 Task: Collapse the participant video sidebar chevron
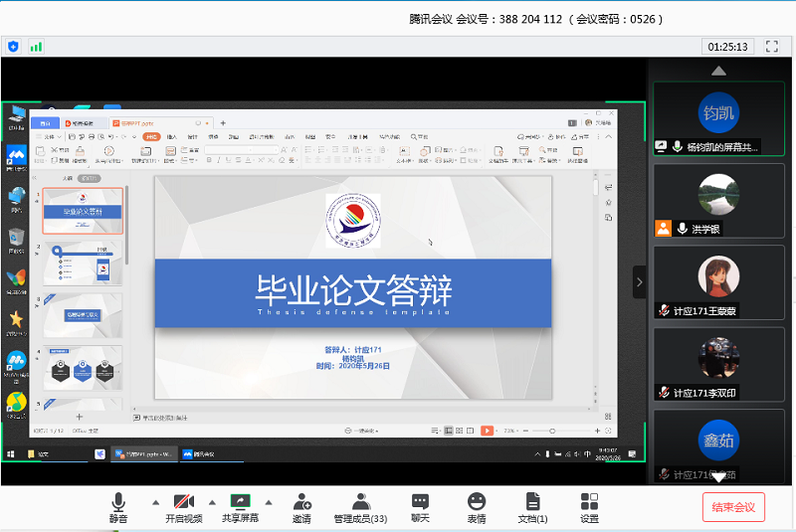[x=640, y=282]
